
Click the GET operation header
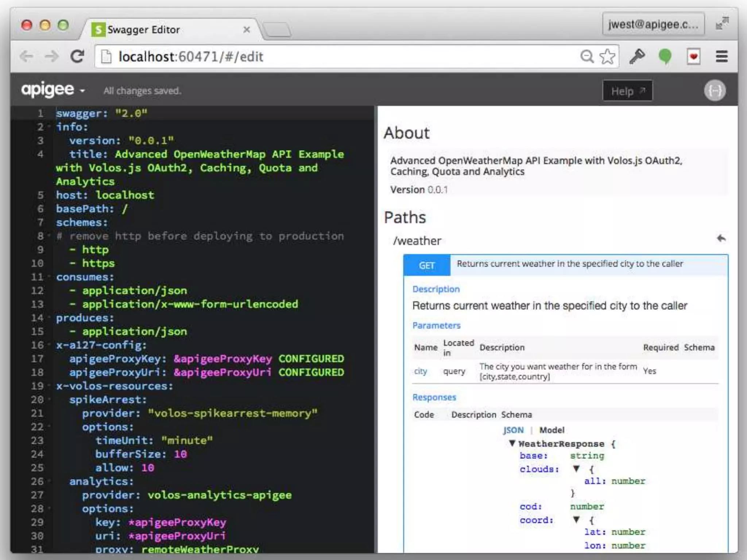tap(427, 265)
